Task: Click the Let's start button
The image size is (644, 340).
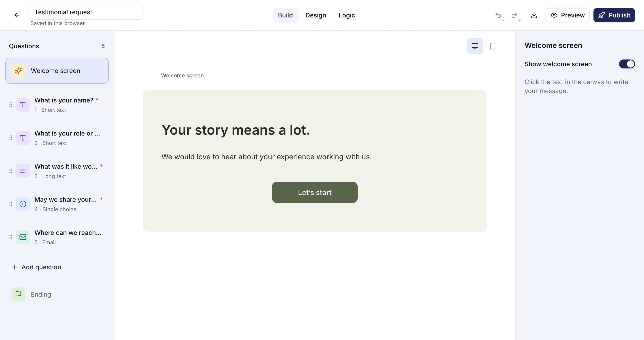Action: [x=314, y=192]
